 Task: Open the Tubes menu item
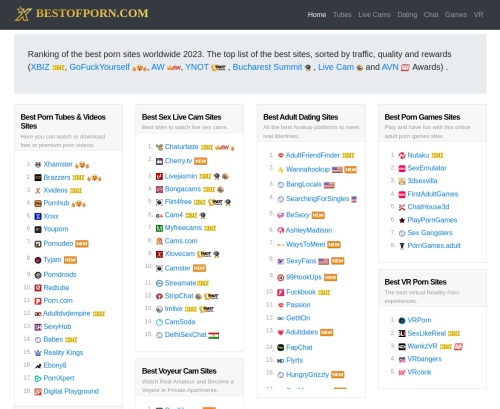click(x=342, y=15)
